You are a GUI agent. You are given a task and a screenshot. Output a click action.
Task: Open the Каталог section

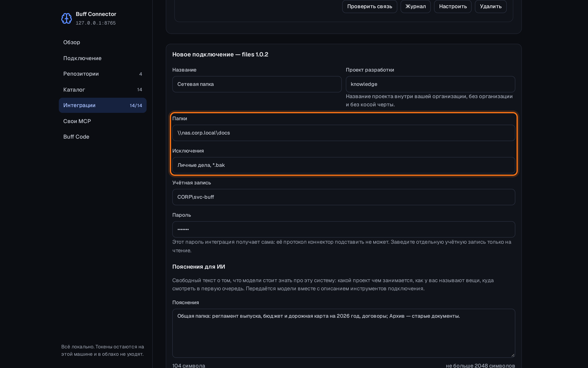point(102,90)
